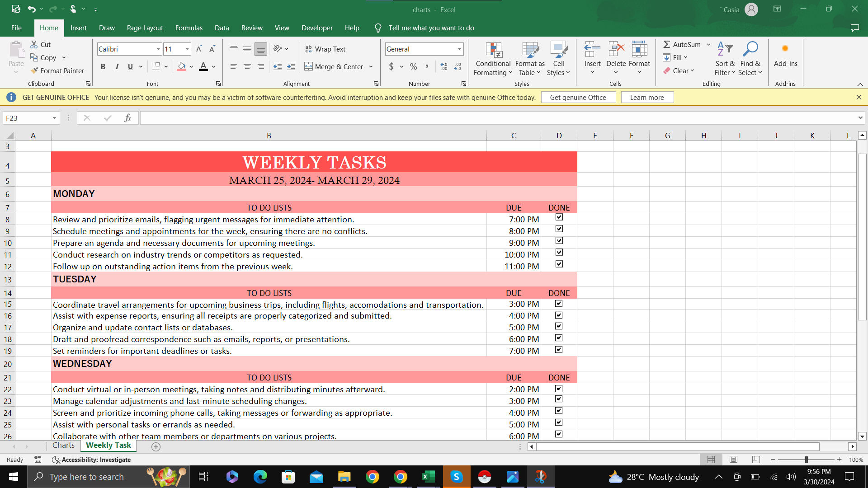
Task: Click the Format Painter brush icon
Action: [34, 70]
